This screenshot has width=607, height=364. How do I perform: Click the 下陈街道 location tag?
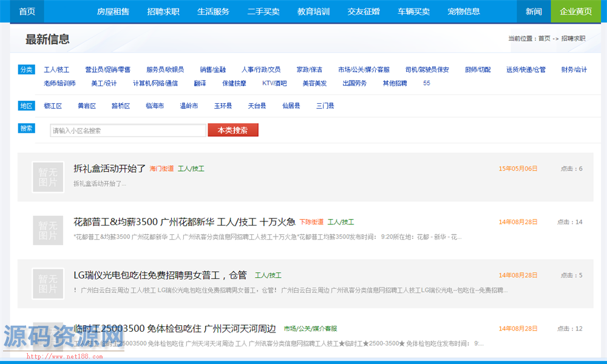tap(311, 222)
